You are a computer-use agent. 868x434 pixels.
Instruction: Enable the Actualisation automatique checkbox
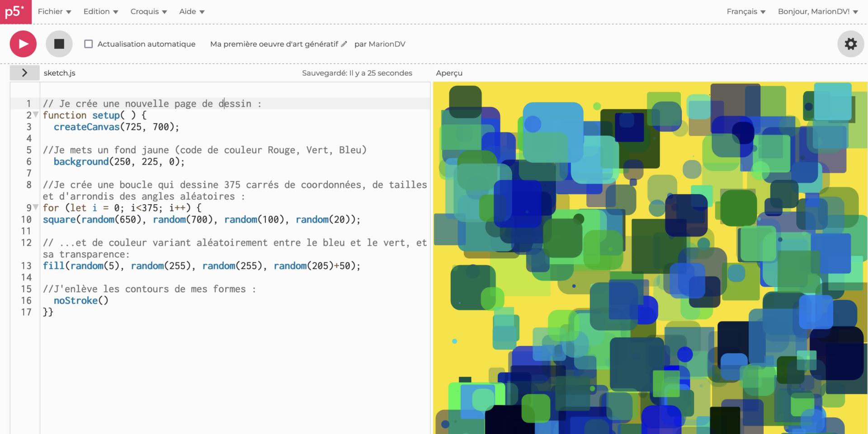(x=89, y=44)
